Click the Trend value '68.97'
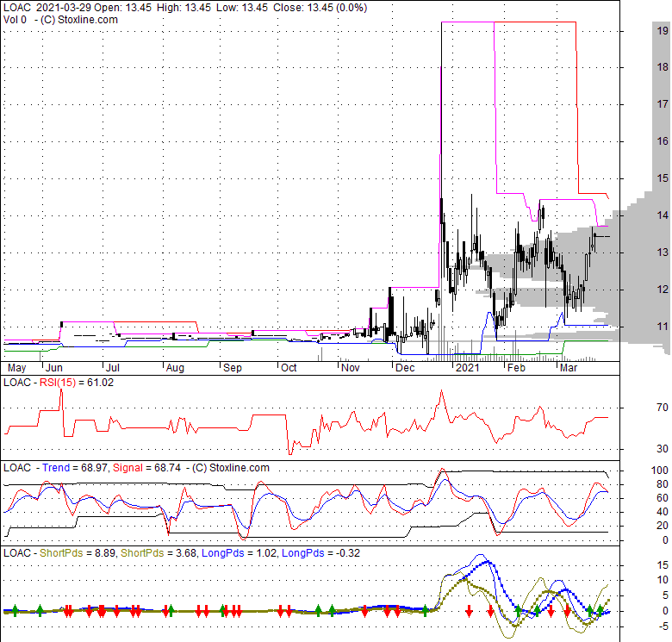672x642 pixels. point(94,468)
